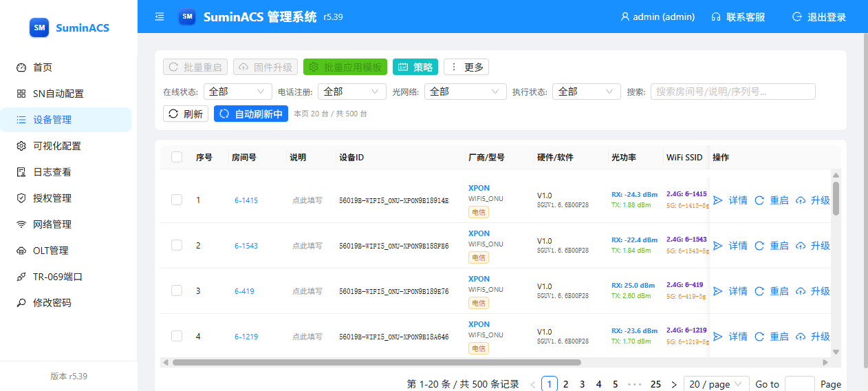The width and height of the screenshot is (868, 391).
Task: Click the table's vertical scrollbar thumb
Action: [836, 198]
